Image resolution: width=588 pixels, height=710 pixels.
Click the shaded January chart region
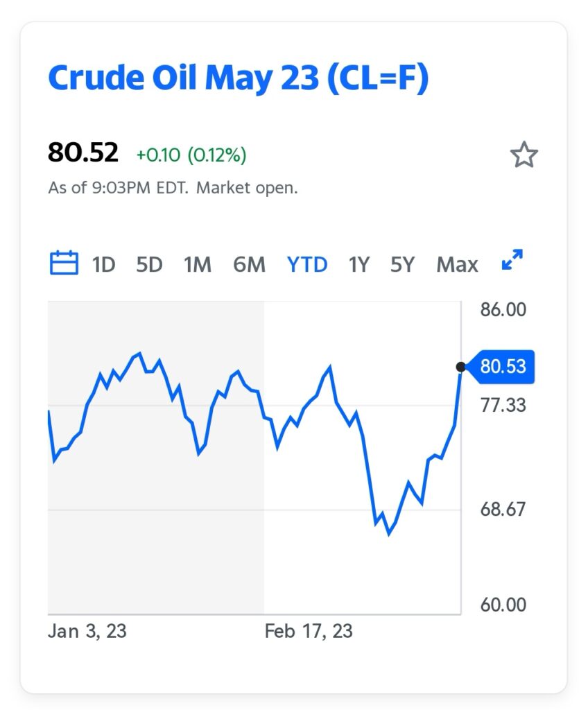point(156,458)
